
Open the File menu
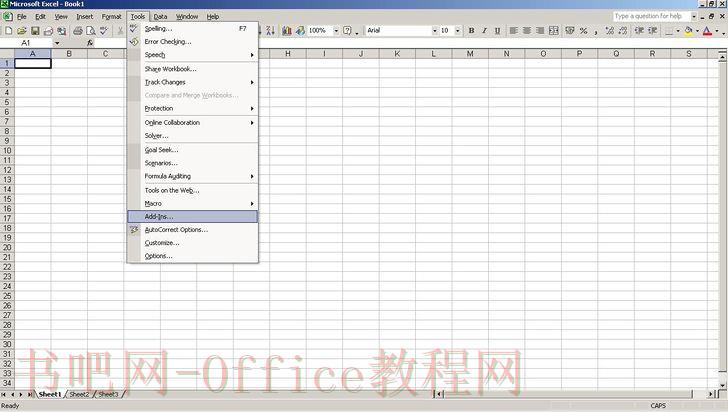click(x=21, y=17)
